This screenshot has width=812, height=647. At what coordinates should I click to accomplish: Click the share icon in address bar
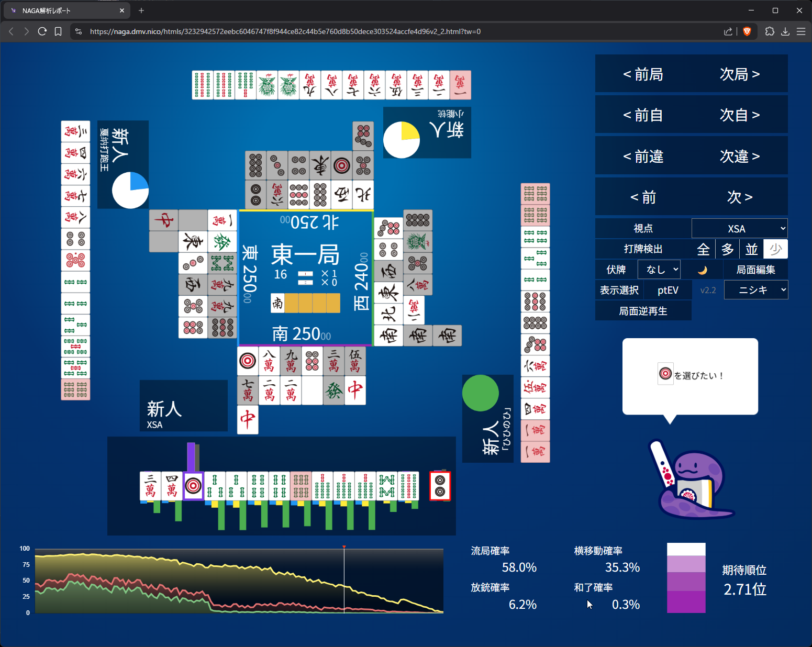pyautogui.click(x=728, y=31)
